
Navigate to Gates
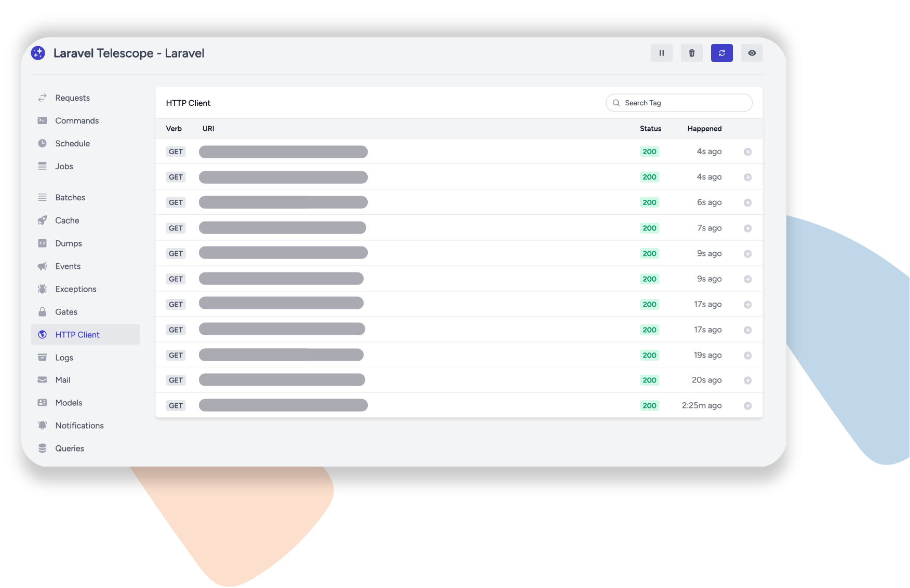tap(66, 311)
